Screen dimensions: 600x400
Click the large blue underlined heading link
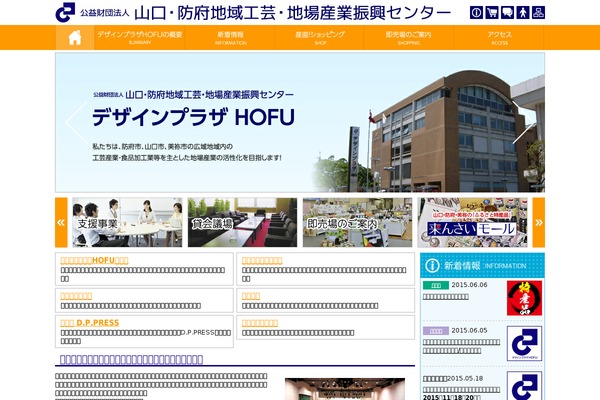click(131, 359)
